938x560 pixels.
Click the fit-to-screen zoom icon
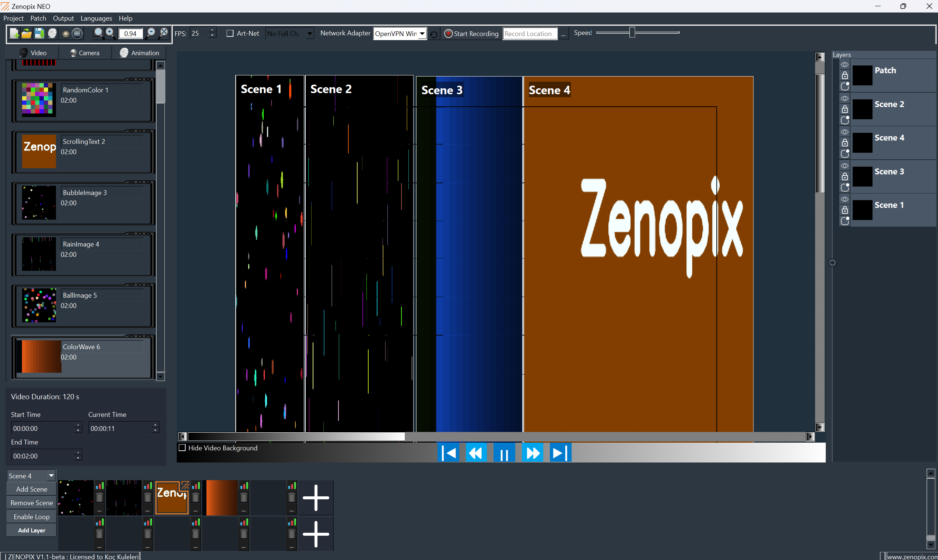(164, 33)
